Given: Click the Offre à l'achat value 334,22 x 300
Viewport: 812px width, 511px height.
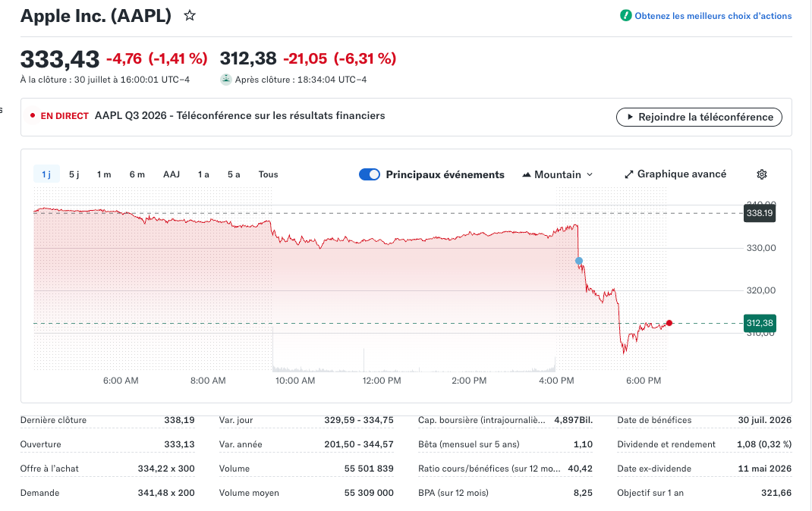Looking at the screenshot, I should click(x=166, y=469).
